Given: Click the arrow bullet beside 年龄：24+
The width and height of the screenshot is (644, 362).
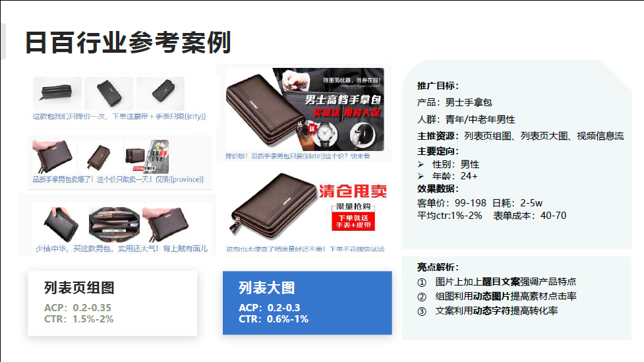Looking at the screenshot, I should coord(421,176).
